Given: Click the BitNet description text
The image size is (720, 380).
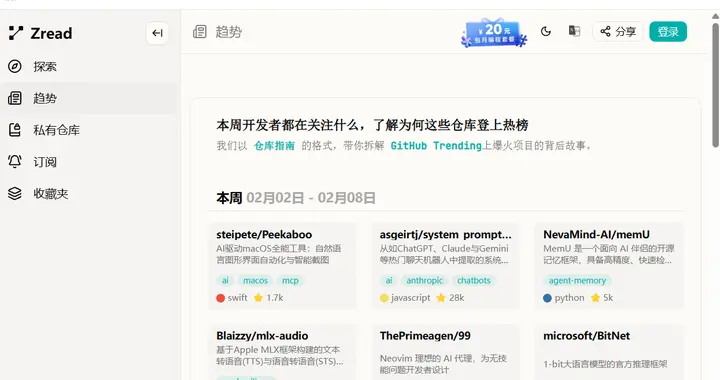Looking at the screenshot, I should [x=605, y=364].
